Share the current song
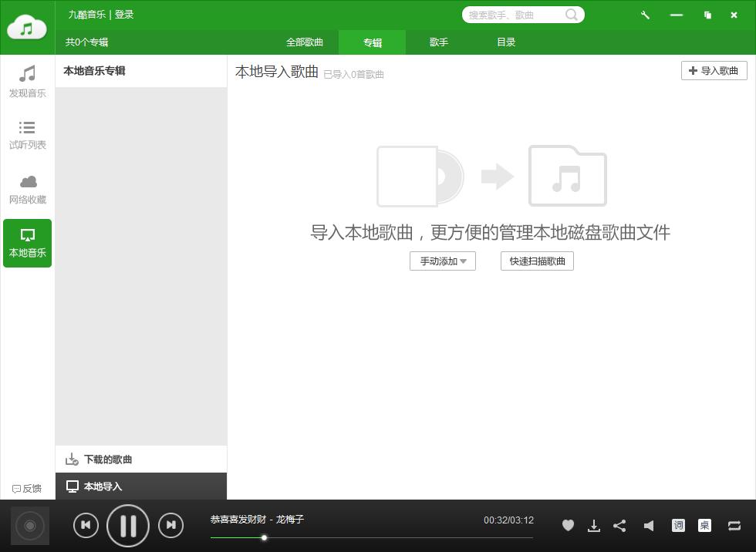The height and width of the screenshot is (552, 756). [619, 525]
